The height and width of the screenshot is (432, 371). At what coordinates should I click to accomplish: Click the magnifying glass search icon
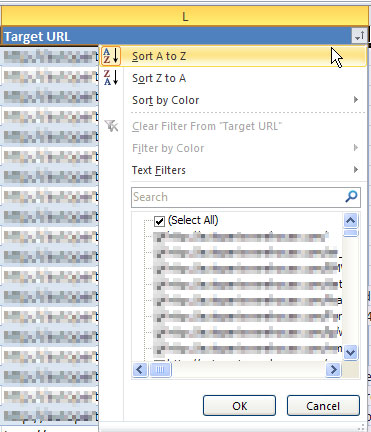pyautogui.click(x=351, y=197)
